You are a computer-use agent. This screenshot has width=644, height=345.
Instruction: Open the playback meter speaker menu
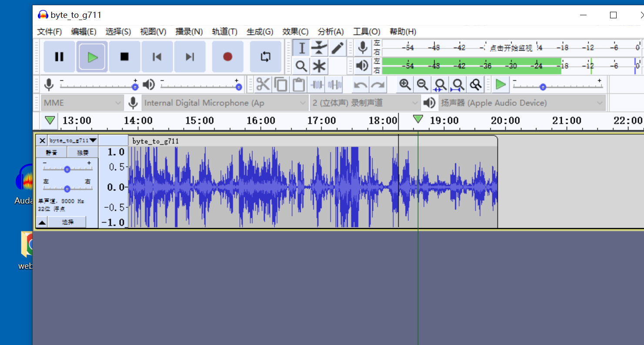coord(362,66)
